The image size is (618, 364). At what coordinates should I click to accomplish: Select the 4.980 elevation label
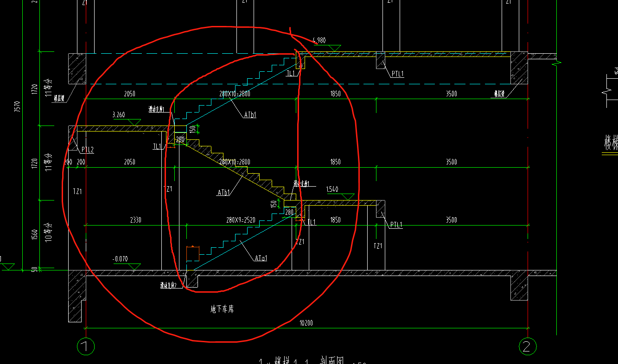(319, 40)
